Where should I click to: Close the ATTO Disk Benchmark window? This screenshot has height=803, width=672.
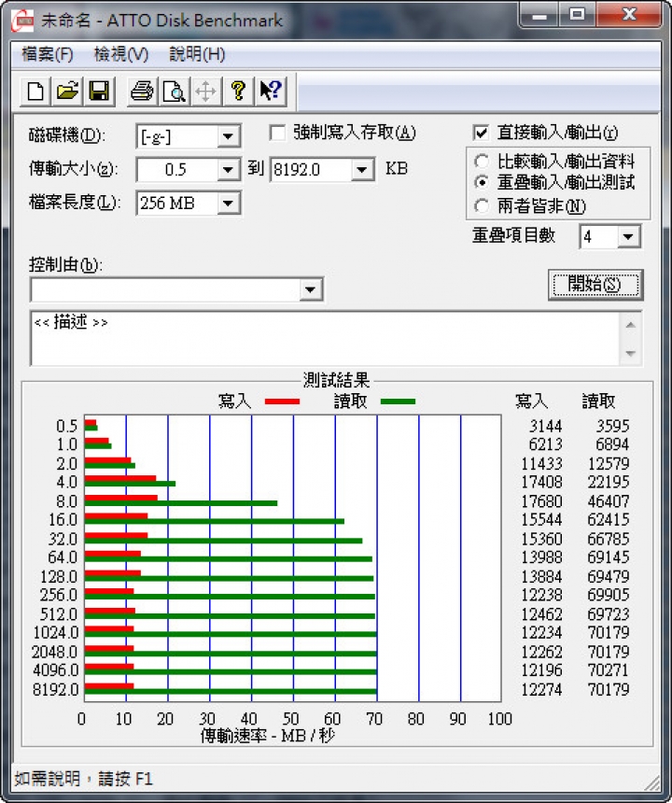[x=629, y=15]
